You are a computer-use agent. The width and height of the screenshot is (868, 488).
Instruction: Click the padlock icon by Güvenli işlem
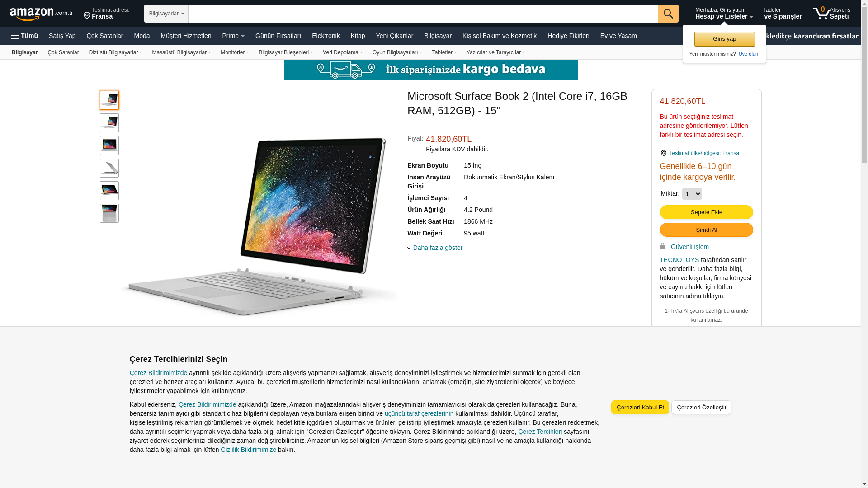[663, 246]
